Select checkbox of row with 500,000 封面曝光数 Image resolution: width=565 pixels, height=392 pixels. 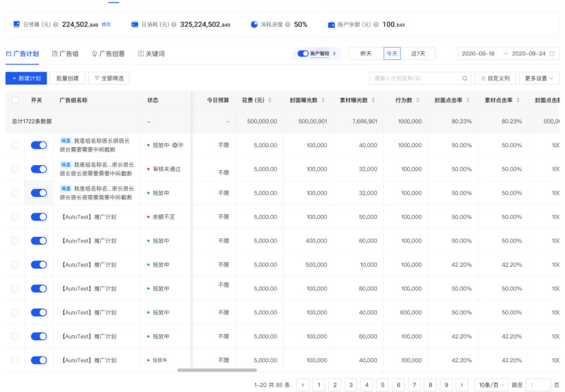tap(15, 264)
